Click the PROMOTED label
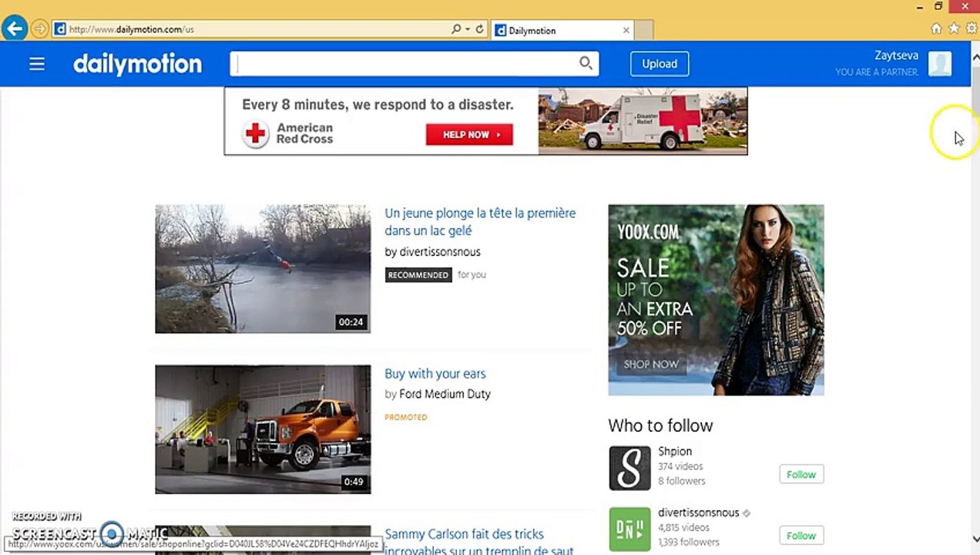The image size is (980, 555). coord(406,417)
